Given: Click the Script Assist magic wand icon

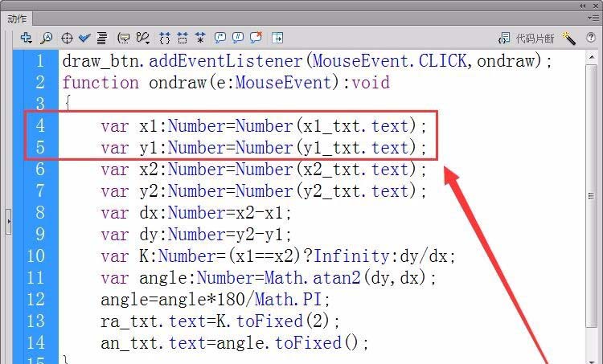Looking at the screenshot, I should [x=568, y=38].
